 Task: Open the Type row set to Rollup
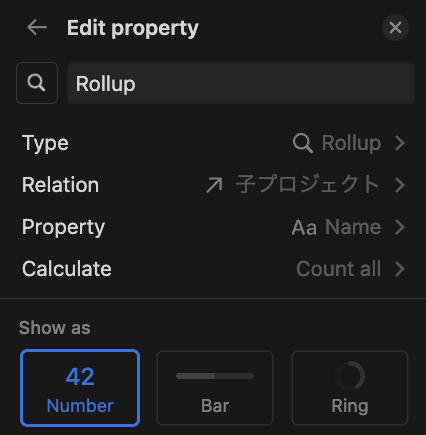tap(213, 143)
